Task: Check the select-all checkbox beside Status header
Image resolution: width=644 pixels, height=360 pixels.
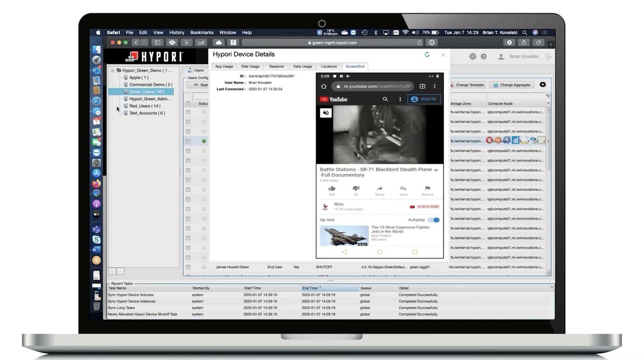Action: 188,104
